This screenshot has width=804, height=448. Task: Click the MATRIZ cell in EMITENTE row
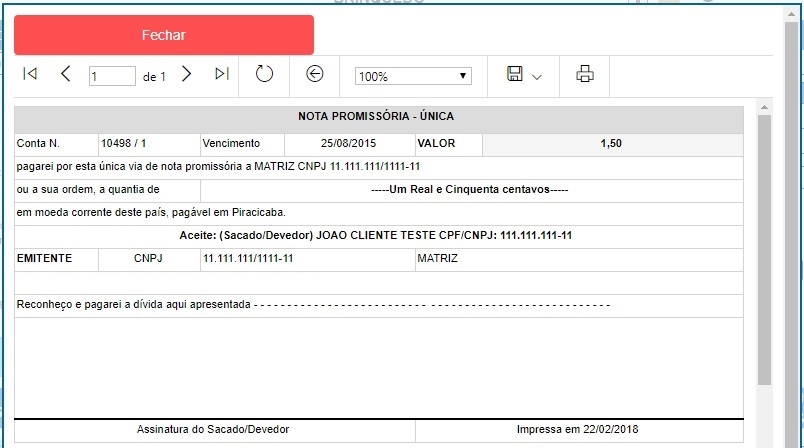437,258
